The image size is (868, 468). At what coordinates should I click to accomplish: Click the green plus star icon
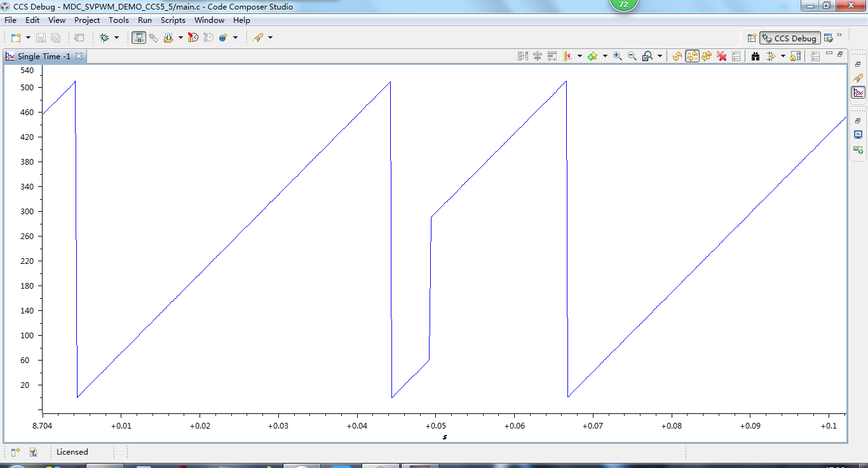click(592, 56)
